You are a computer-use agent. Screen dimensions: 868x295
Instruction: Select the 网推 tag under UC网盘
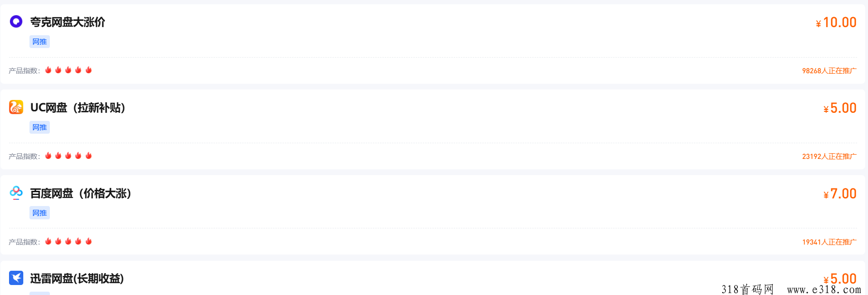coord(39,128)
